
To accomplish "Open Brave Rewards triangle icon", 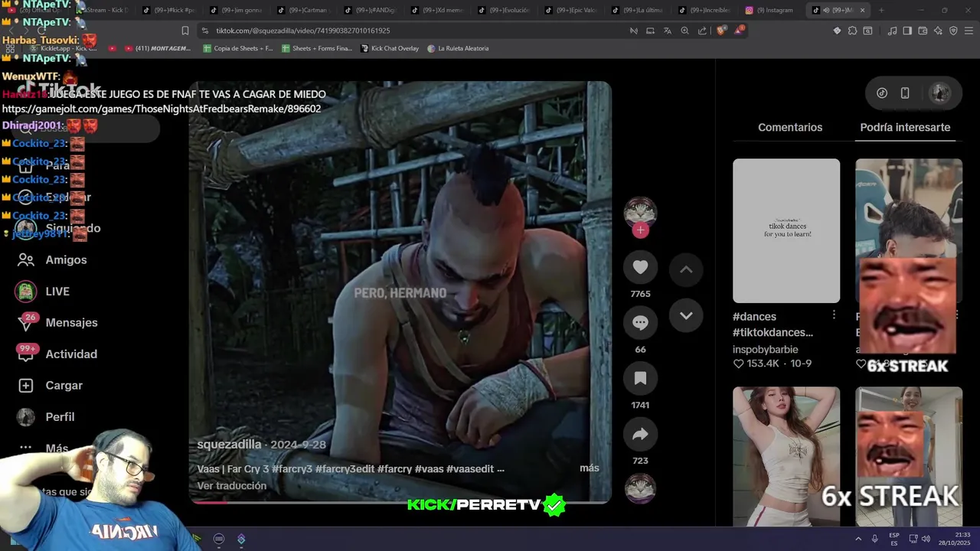I will (739, 31).
